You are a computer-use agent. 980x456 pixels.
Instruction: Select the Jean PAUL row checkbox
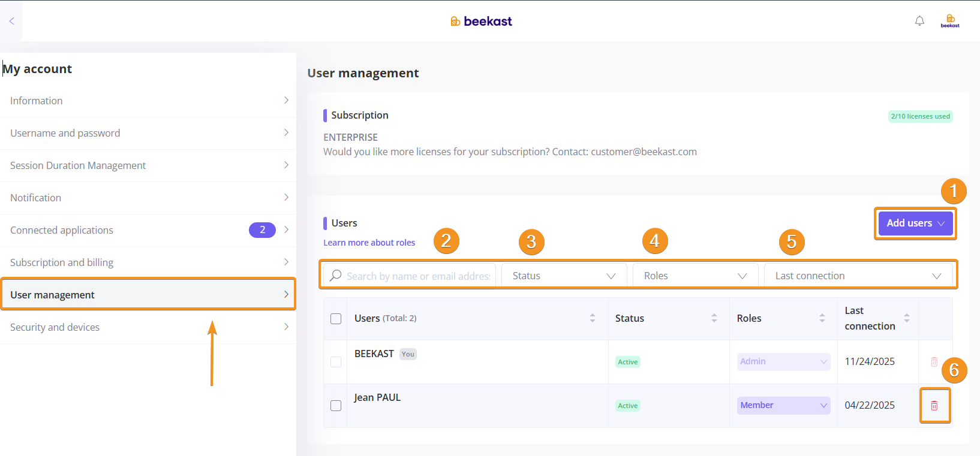tap(336, 406)
